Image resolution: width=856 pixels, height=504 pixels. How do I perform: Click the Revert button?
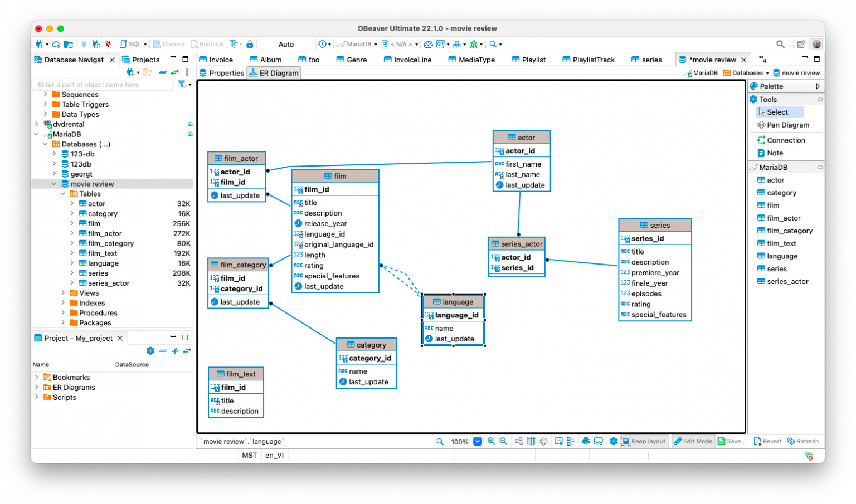tap(768, 441)
